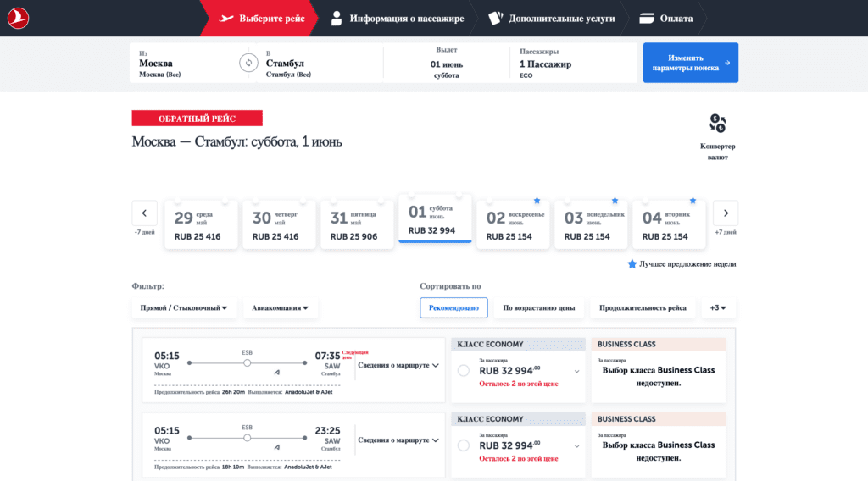
Task: Open the 'Прямой / Стыковочный' filter dropdown
Action: pos(184,308)
